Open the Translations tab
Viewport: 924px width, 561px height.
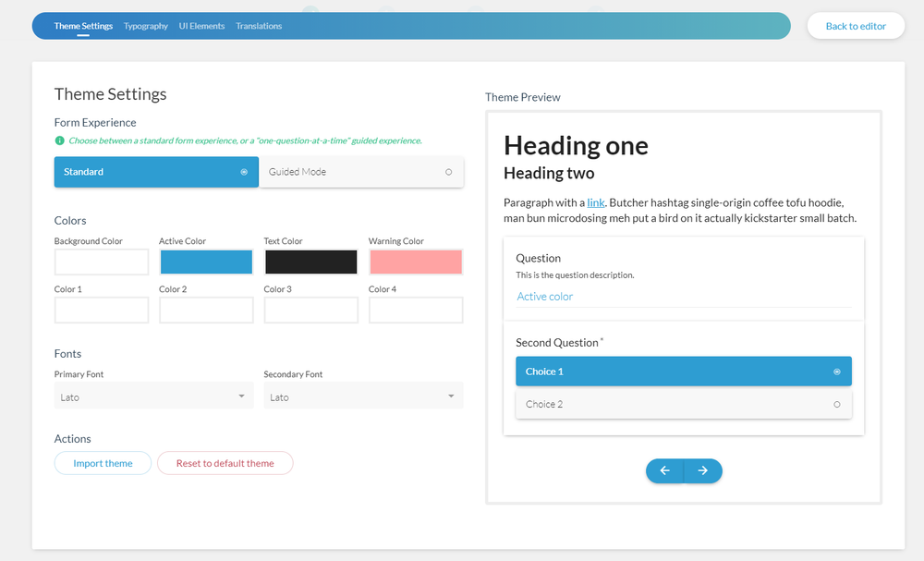(258, 26)
